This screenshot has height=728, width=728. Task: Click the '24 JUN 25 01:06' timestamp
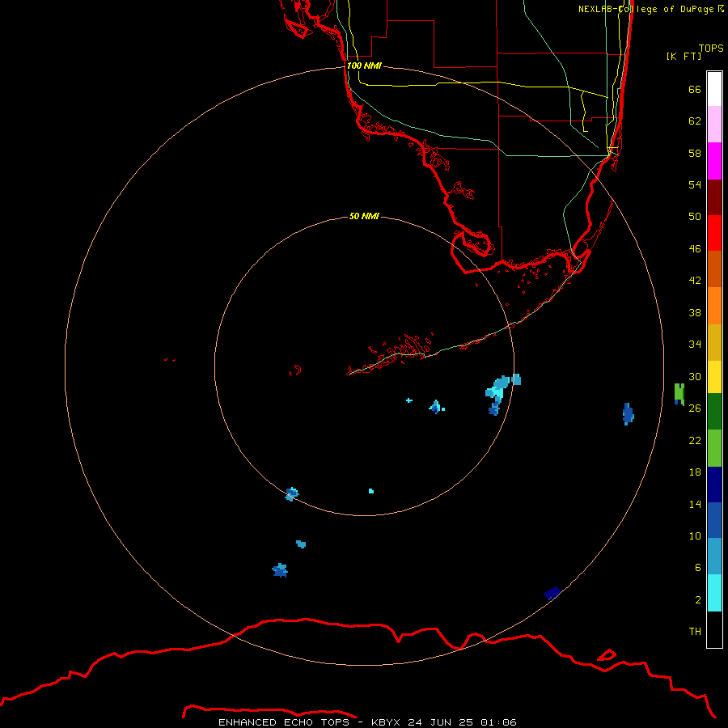click(x=462, y=722)
